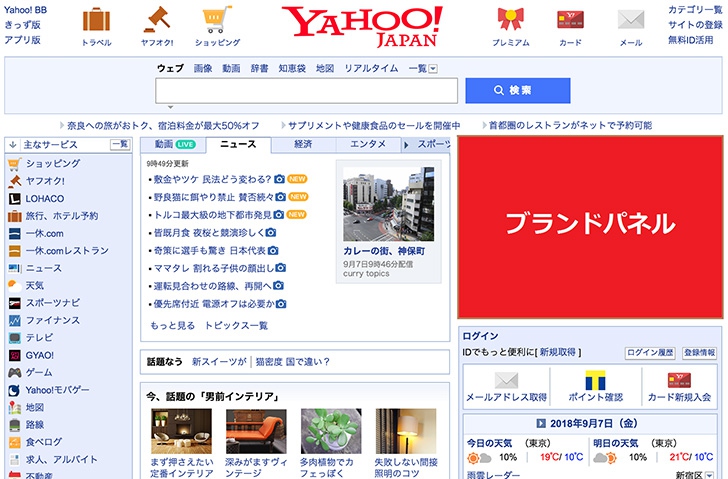Open headline トルコ最大級の地下都市発見

pyautogui.click(x=212, y=215)
